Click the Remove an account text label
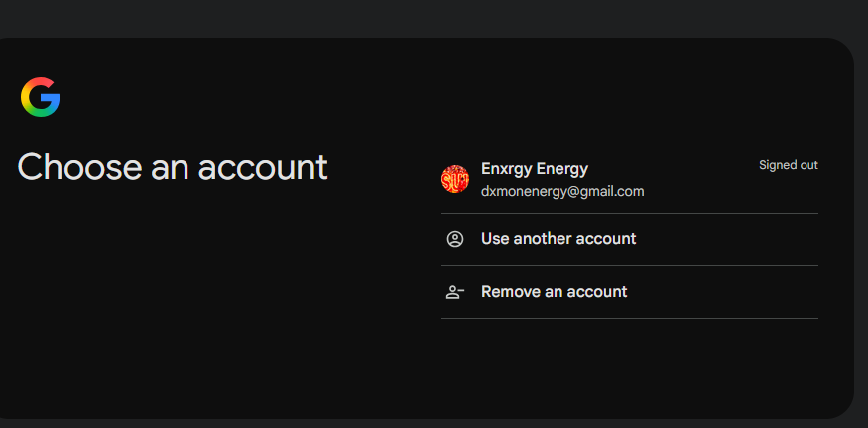This screenshot has height=428, width=868. point(555,292)
